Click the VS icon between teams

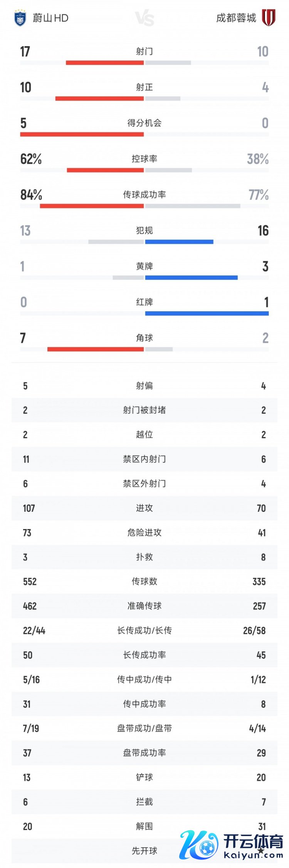[x=145, y=18]
